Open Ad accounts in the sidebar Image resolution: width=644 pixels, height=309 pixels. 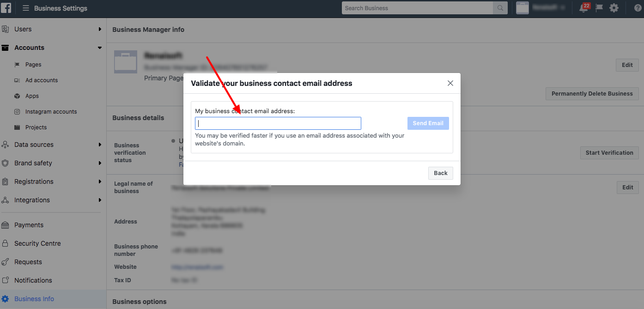(x=42, y=80)
